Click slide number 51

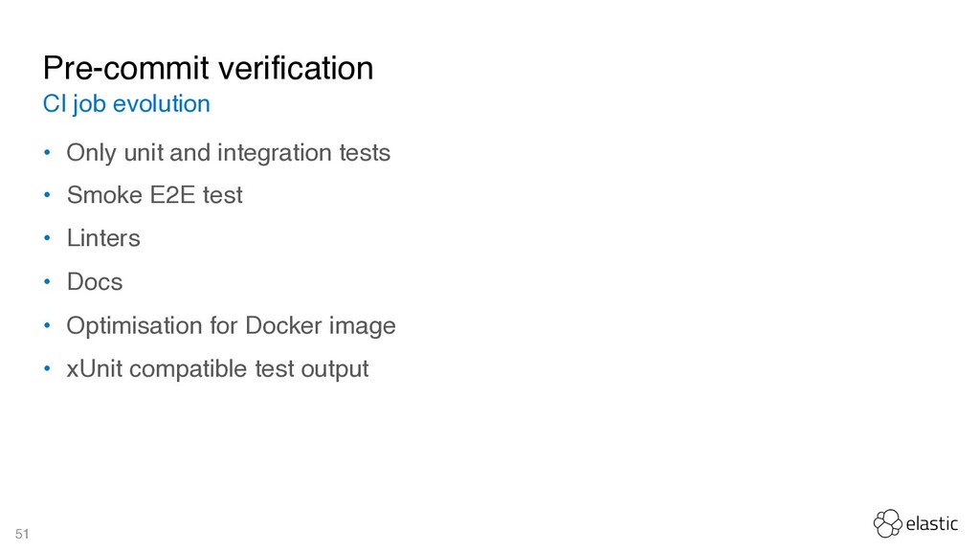coord(22,534)
